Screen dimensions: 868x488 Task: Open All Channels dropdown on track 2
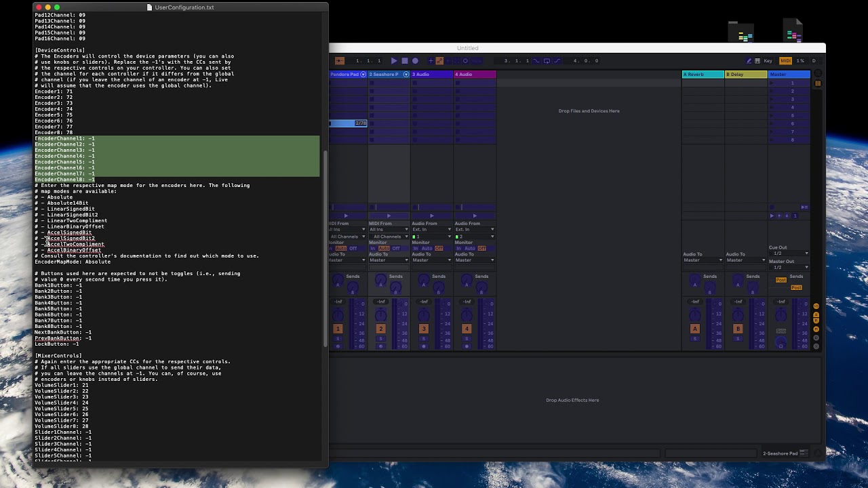pos(389,237)
